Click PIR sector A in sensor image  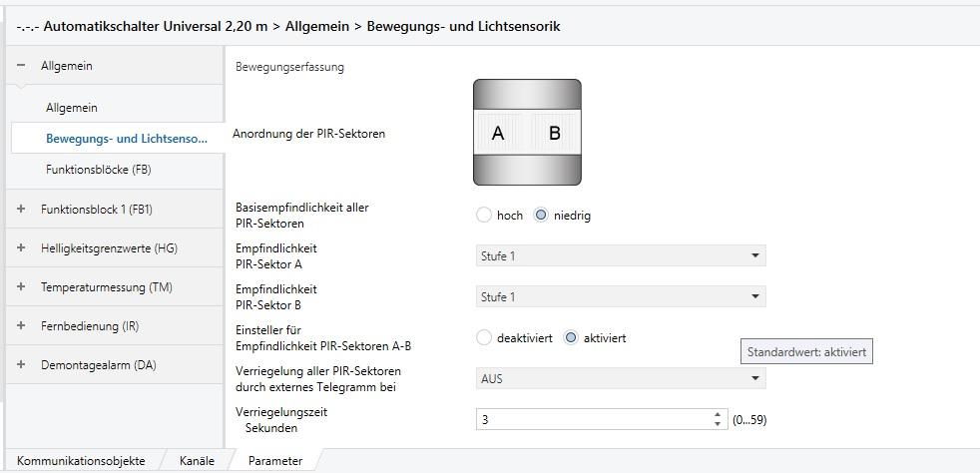point(498,133)
